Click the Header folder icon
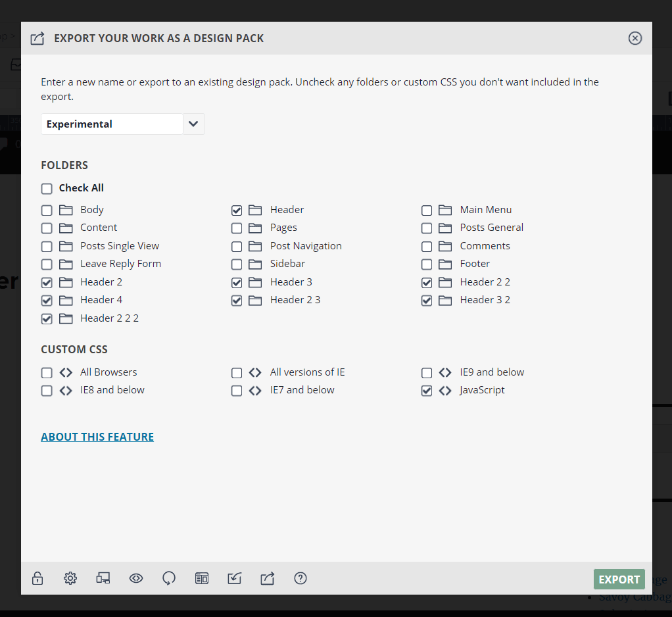 pos(255,210)
